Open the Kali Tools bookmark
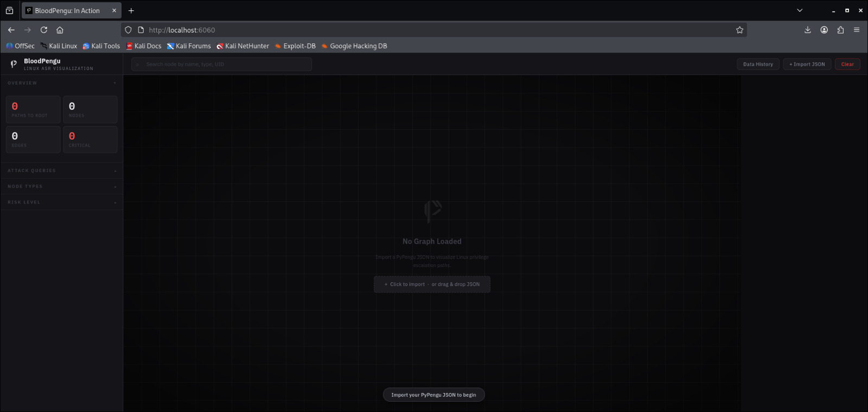 coord(101,46)
